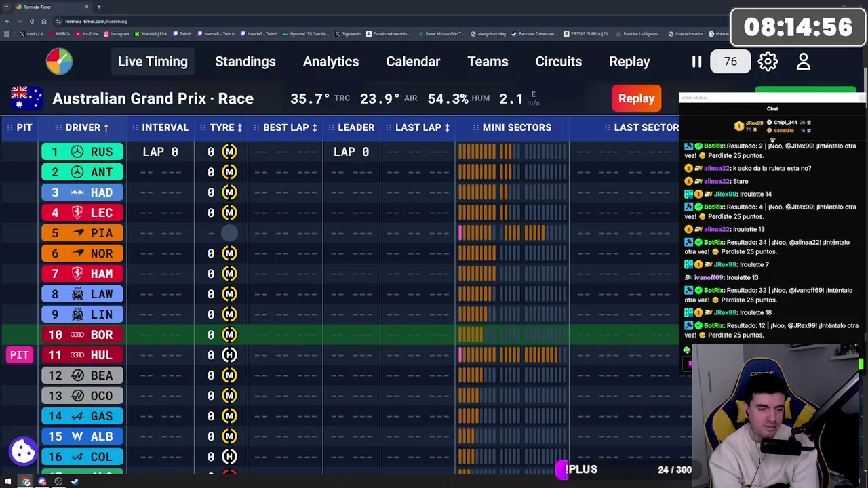Image resolution: width=868 pixels, height=488 pixels.
Task: Open the YouTube bookmark
Action: tap(87, 33)
